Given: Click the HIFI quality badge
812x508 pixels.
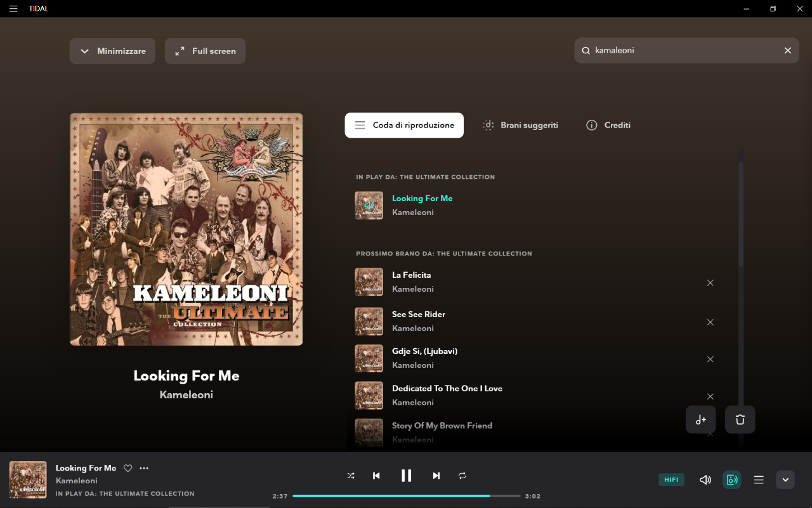Looking at the screenshot, I should 671,480.
